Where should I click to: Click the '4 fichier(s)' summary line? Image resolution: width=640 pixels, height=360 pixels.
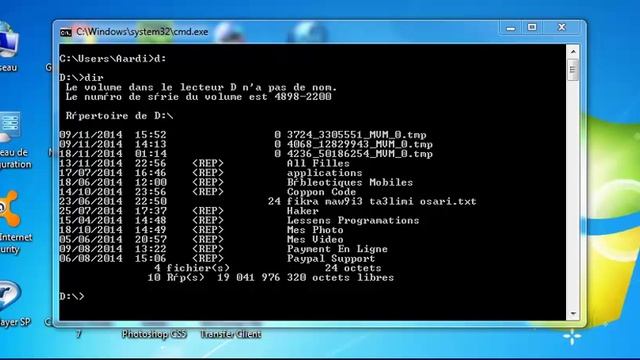point(268,268)
